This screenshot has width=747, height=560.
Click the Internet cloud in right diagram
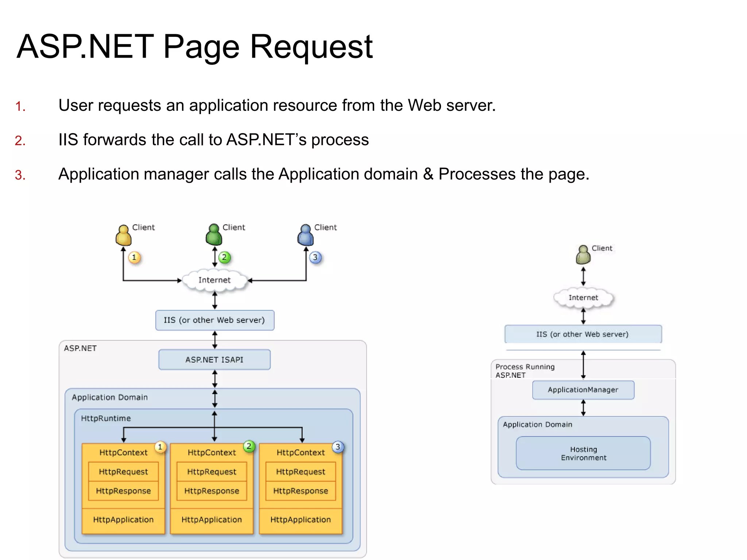coord(583,297)
